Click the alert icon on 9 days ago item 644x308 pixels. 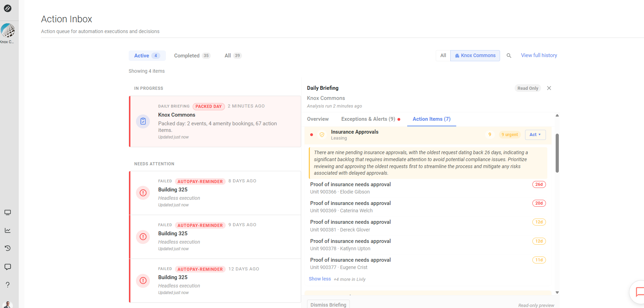pyautogui.click(x=143, y=237)
